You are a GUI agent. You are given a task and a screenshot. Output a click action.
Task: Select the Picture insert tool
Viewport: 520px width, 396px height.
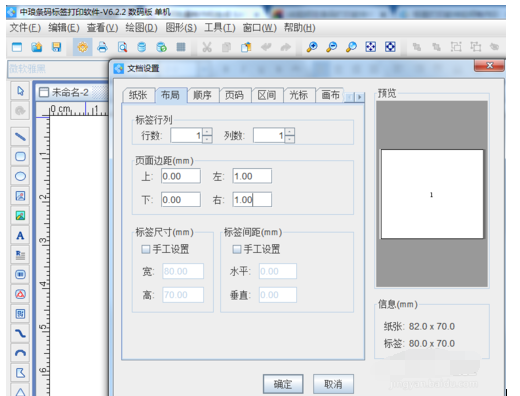click(20, 216)
